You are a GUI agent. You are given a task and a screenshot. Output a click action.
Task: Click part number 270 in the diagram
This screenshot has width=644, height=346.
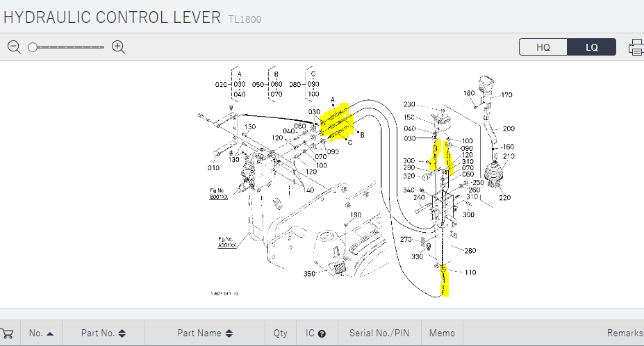[406, 239]
